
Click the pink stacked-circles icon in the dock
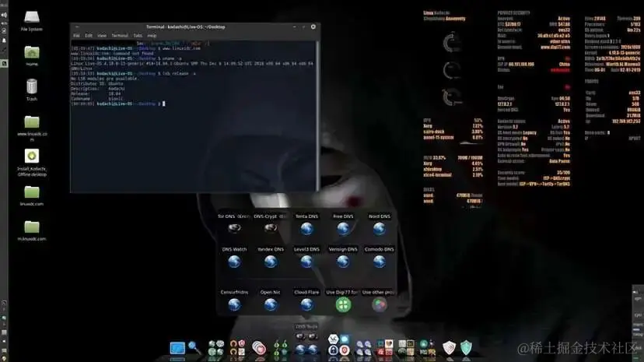tap(259, 348)
